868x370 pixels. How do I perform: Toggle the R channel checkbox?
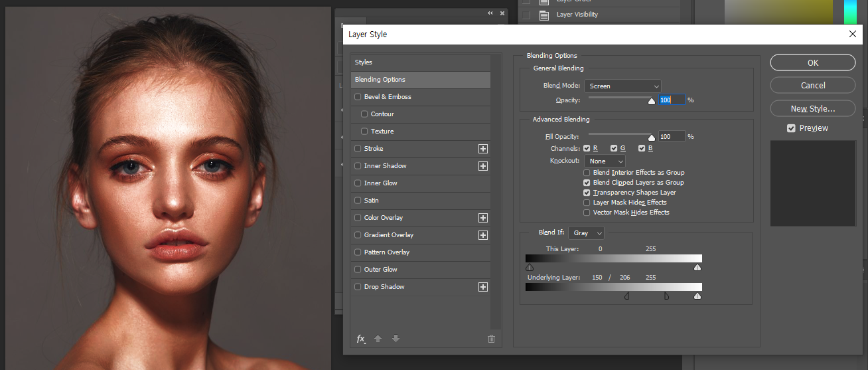[x=587, y=148]
